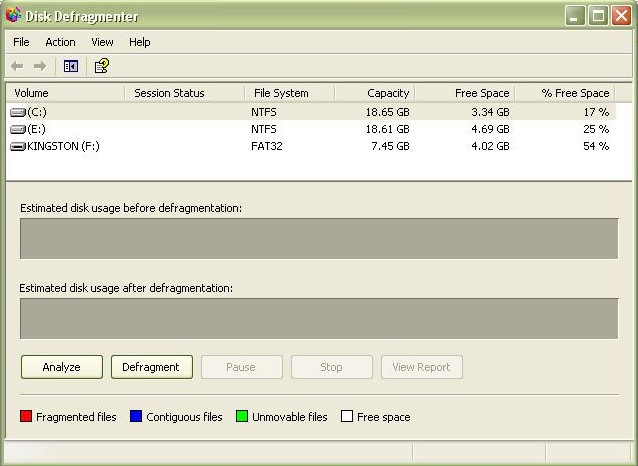
Task: Select the C: drive icon
Action: coord(18,113)
